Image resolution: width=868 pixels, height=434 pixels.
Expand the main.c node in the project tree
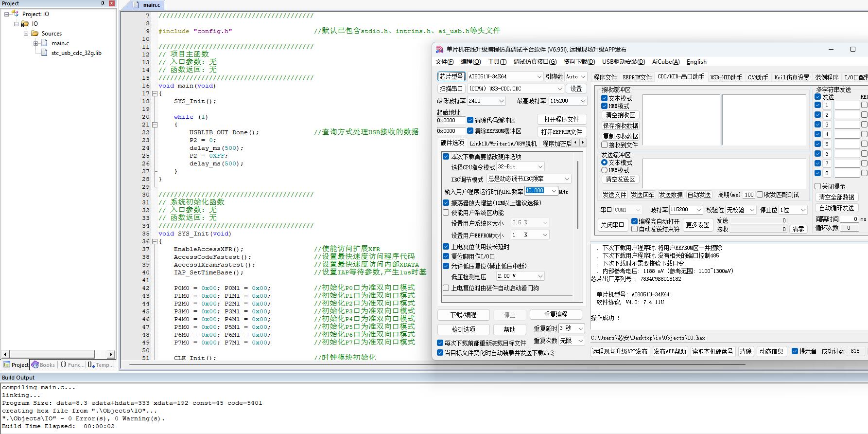(x=35, y=43)
